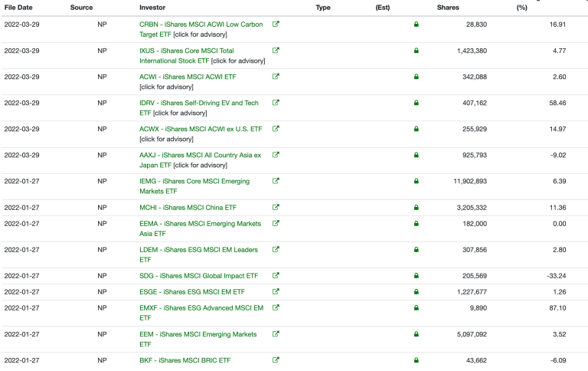Open CRBN iShares MSCI ACWI Low Carbon link
Screen dimensions: 588x371
201,29
